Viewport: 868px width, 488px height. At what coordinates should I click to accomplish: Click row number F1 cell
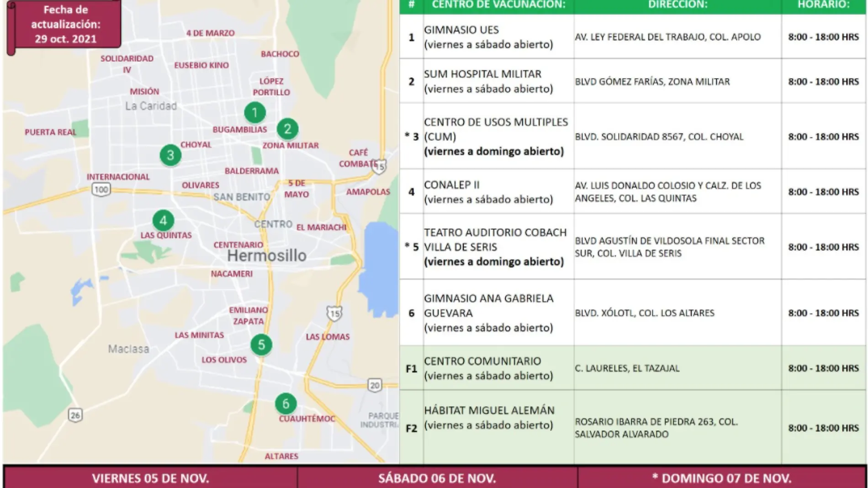[412, 368]
